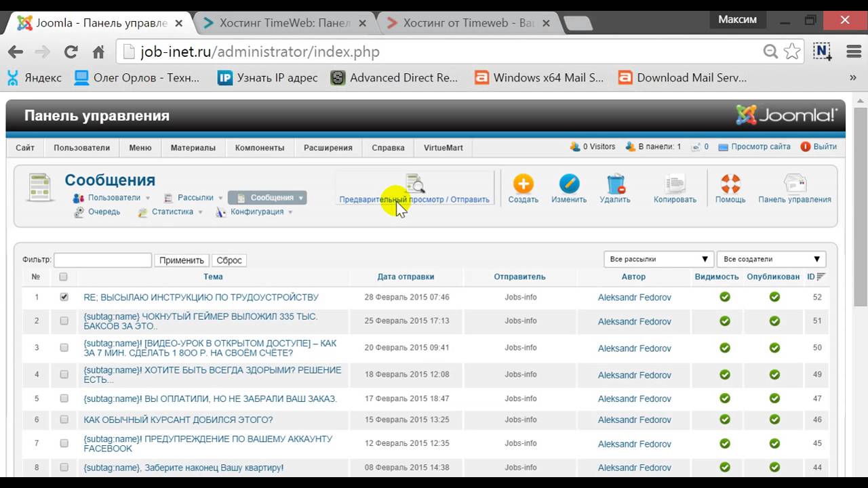The width and height of the screenshot is (868, 488).
Task: Click the Применить filter button
Action: click(182, 260)
